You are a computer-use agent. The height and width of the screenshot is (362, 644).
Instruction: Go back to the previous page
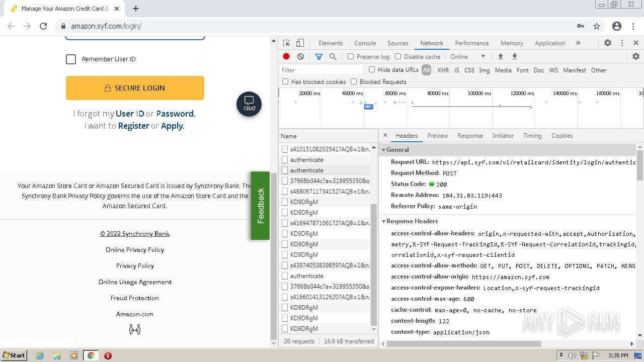tap(11, 26)
